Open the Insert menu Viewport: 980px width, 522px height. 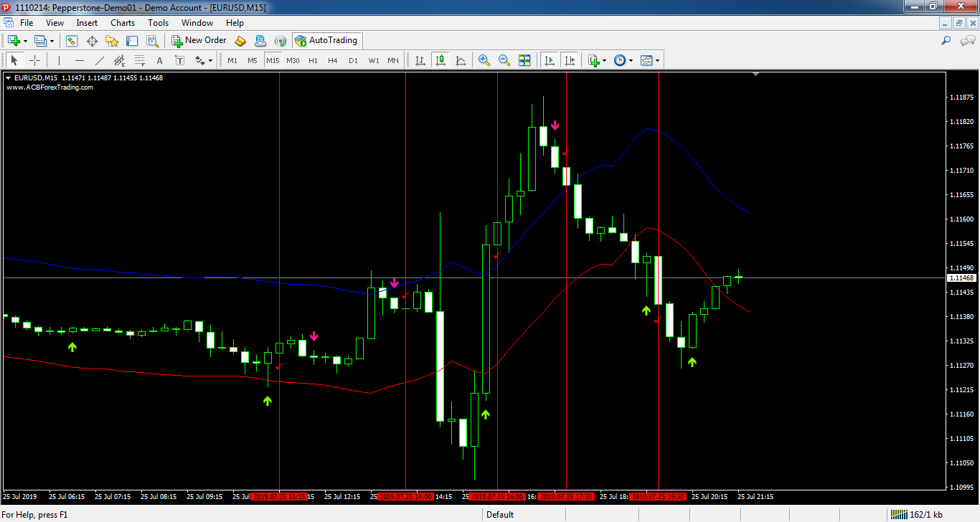[87, 23]
